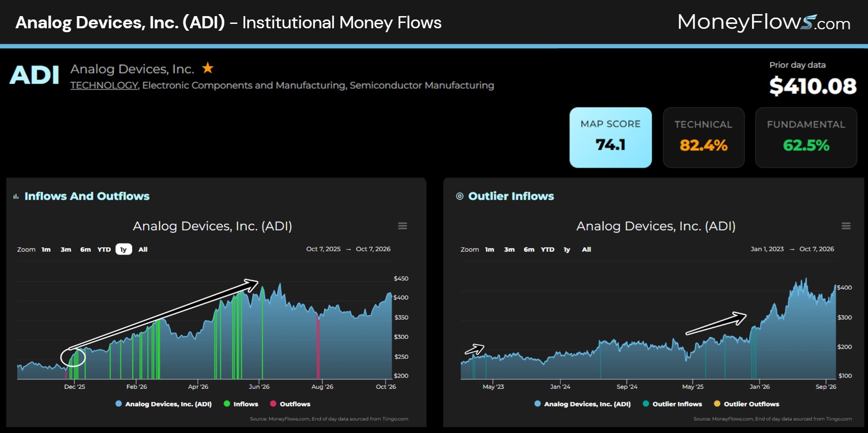Edit the Oct 7, 2026 end date on the right chart
868x433 pixels.
(817, 249)
